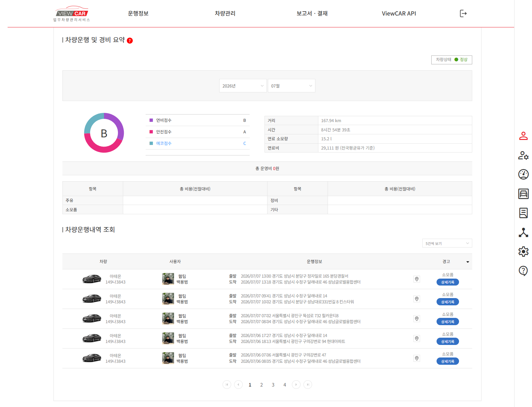Screen dimensions: 532x407
Task: Open the 5건씩 보기 page size dropdown
Action: 447,243
